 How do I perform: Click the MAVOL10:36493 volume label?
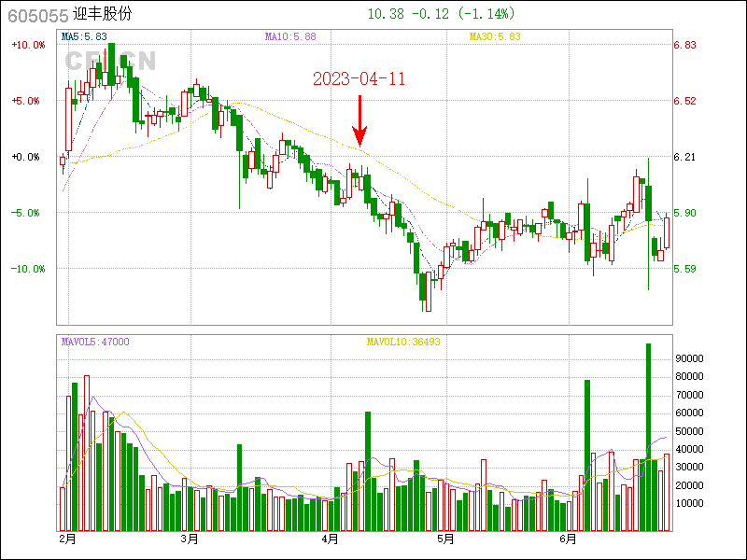(402, 342)
